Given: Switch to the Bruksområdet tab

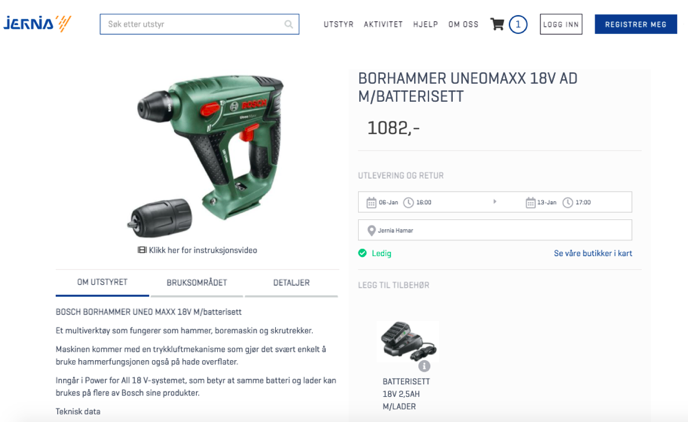Looking at the screenshot, I should pyautogui.click(x=197, y=283).
